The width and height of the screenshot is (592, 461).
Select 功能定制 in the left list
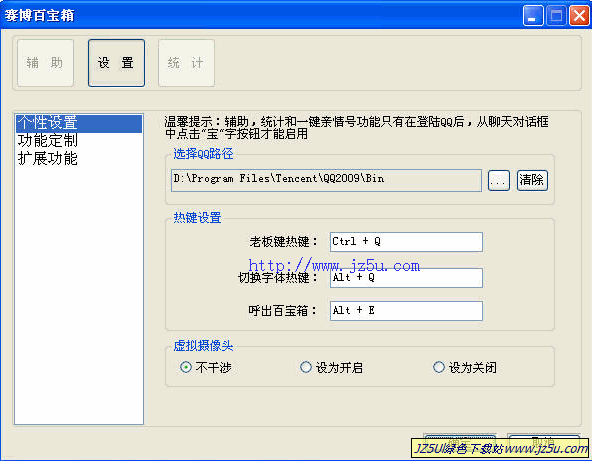[79, 141]
